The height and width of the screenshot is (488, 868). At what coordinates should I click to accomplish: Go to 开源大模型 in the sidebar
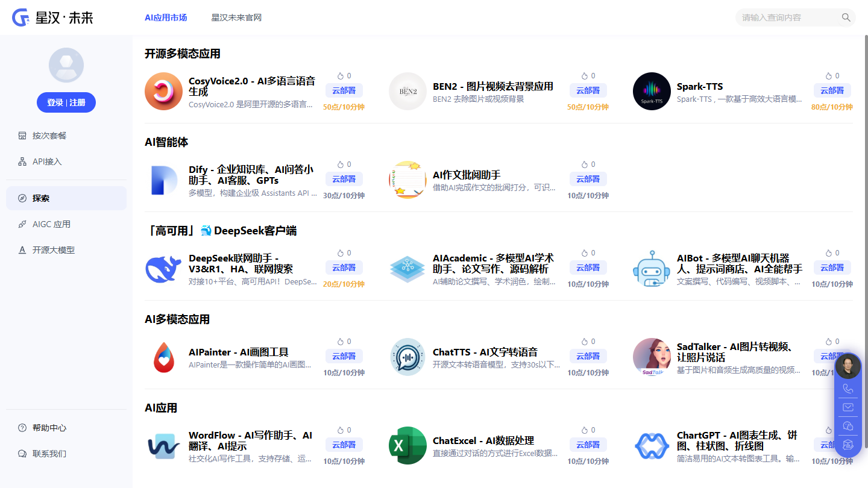(66, 250)
